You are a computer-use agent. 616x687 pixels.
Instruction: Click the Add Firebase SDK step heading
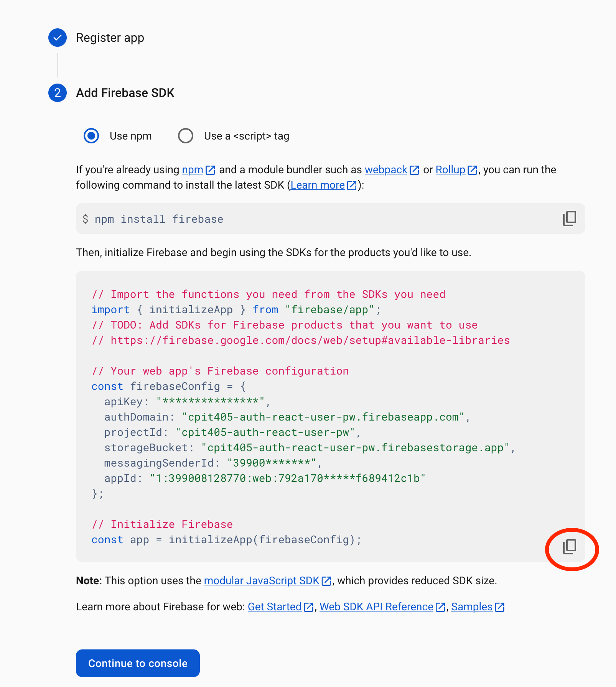pos(125,93)
